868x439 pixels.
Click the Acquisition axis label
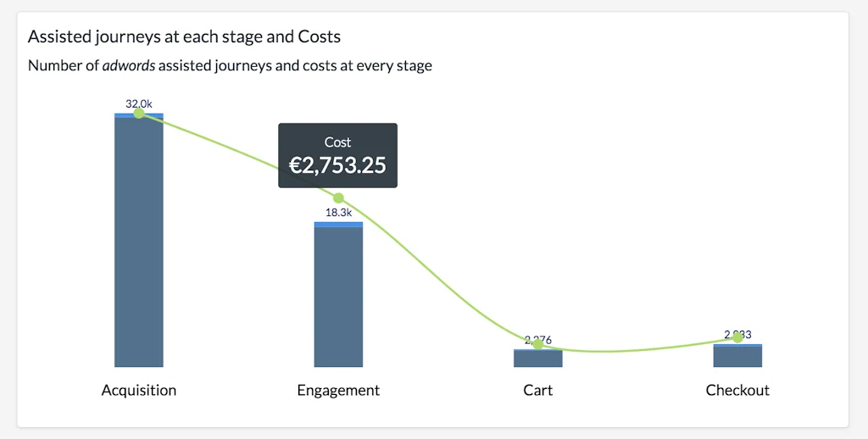pyautogui.click(x=139, y=391)
